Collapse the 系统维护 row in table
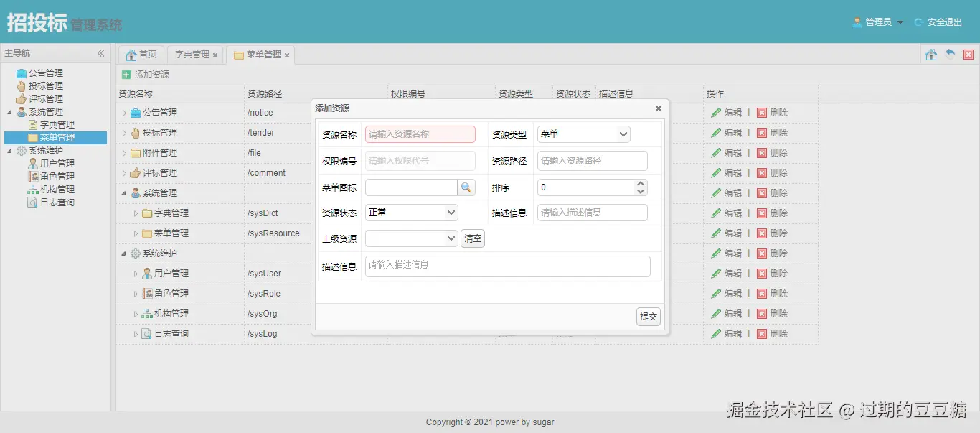Viewport: 980px width, 433px height. click(124, 253)
